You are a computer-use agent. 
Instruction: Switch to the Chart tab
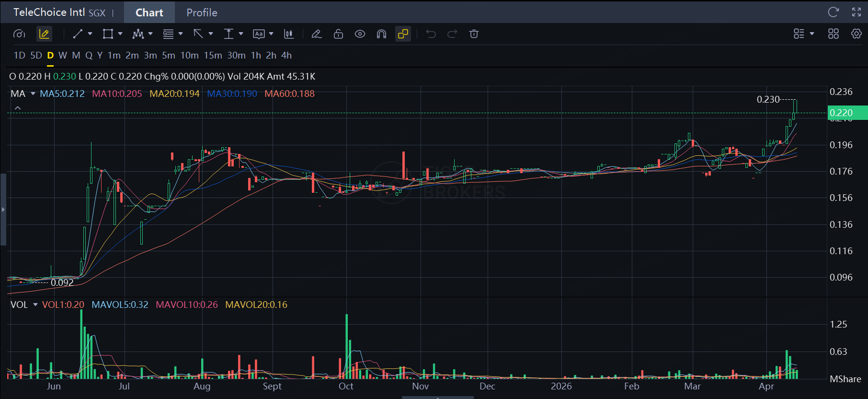(149, 12)
